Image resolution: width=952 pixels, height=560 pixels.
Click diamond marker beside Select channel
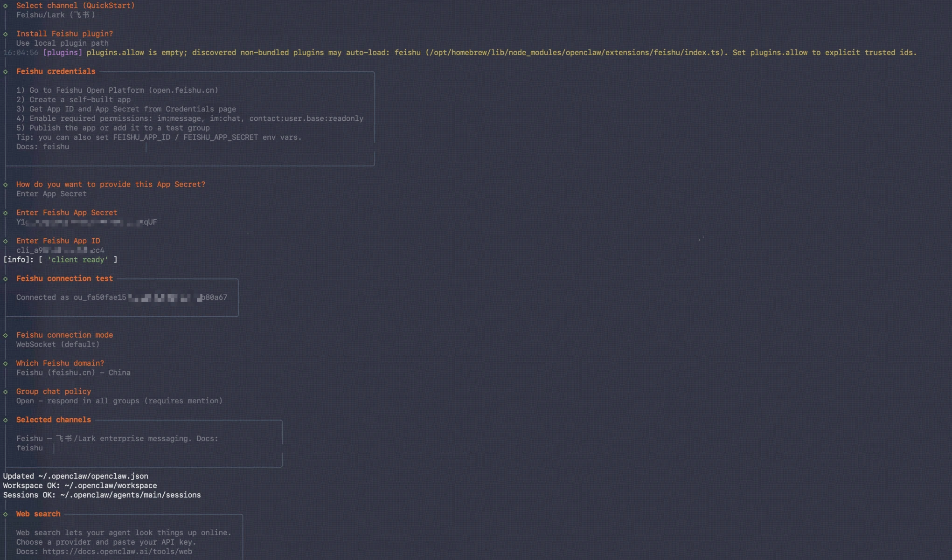6,6
